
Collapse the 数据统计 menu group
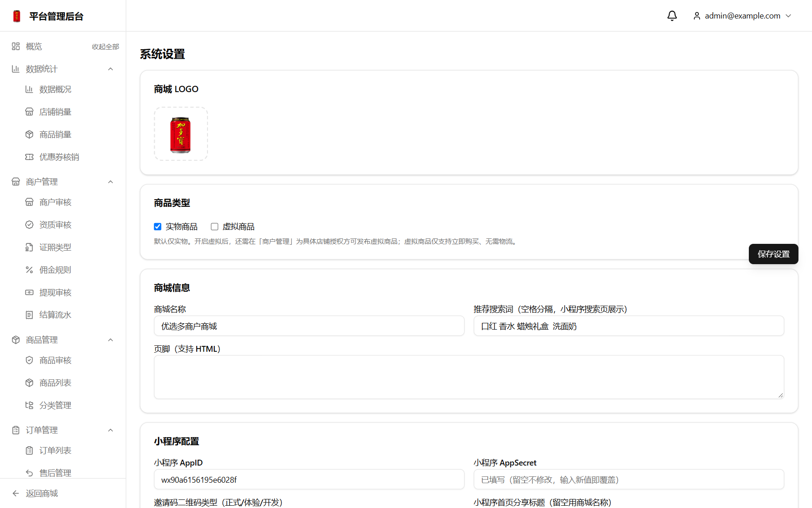(x=111, y=69)
